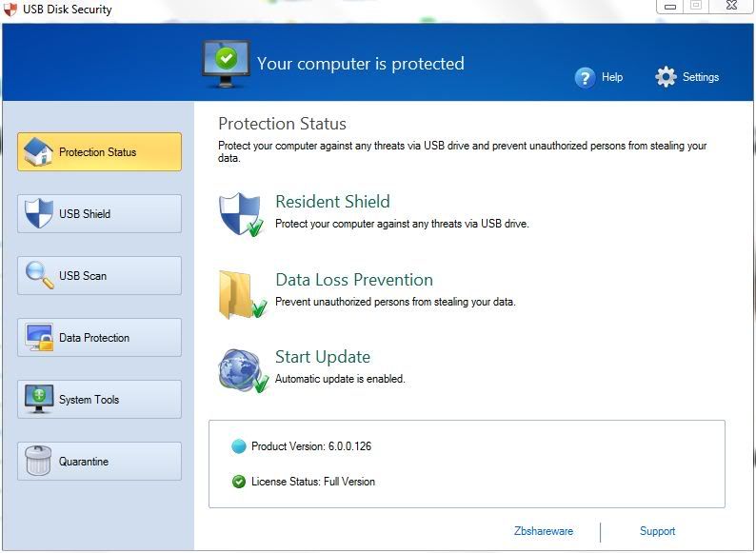Click the Help label in header

612,77
